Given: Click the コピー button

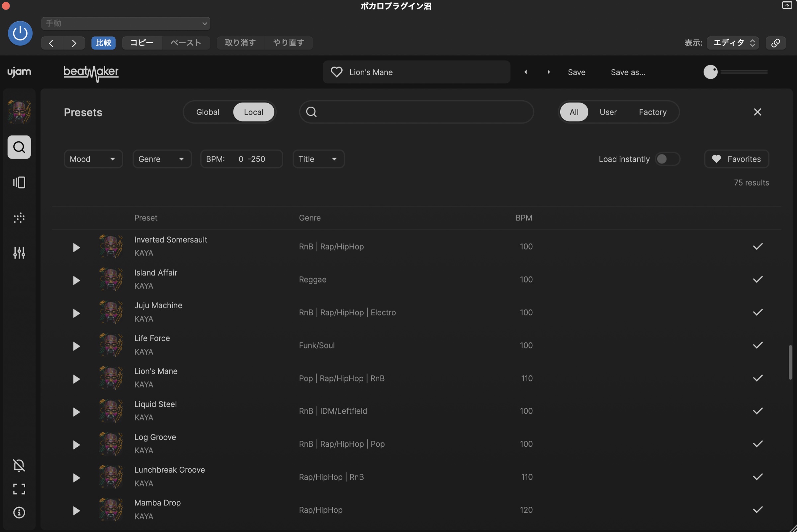Looking at the screenshot, I should (142, 43).
